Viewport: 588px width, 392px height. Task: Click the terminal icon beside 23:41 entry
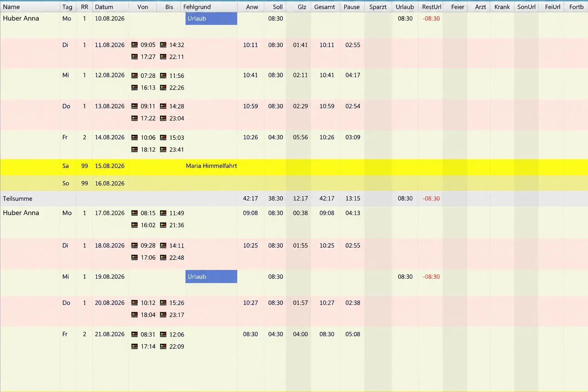(x=163, y=150)
